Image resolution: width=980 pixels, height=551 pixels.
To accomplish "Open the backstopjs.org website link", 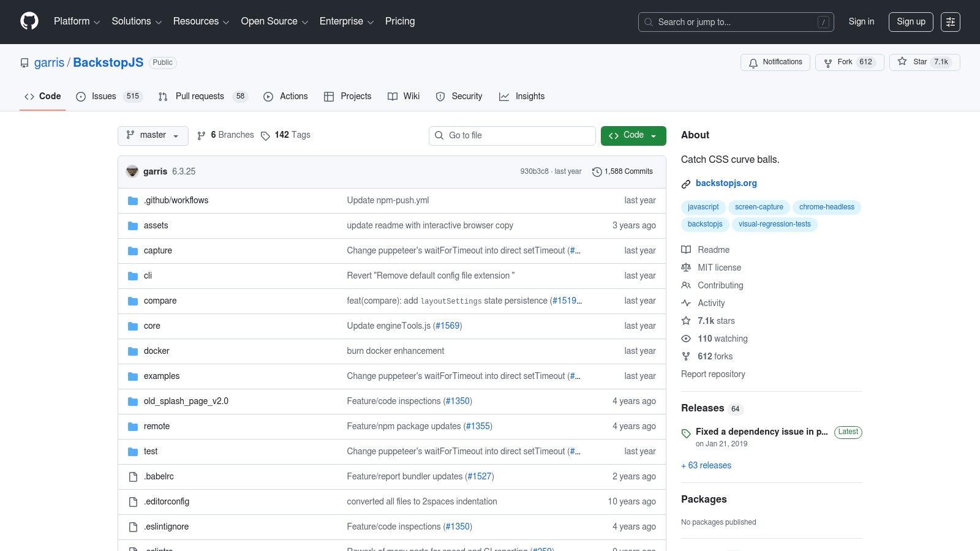I will (x=726, y=183).
